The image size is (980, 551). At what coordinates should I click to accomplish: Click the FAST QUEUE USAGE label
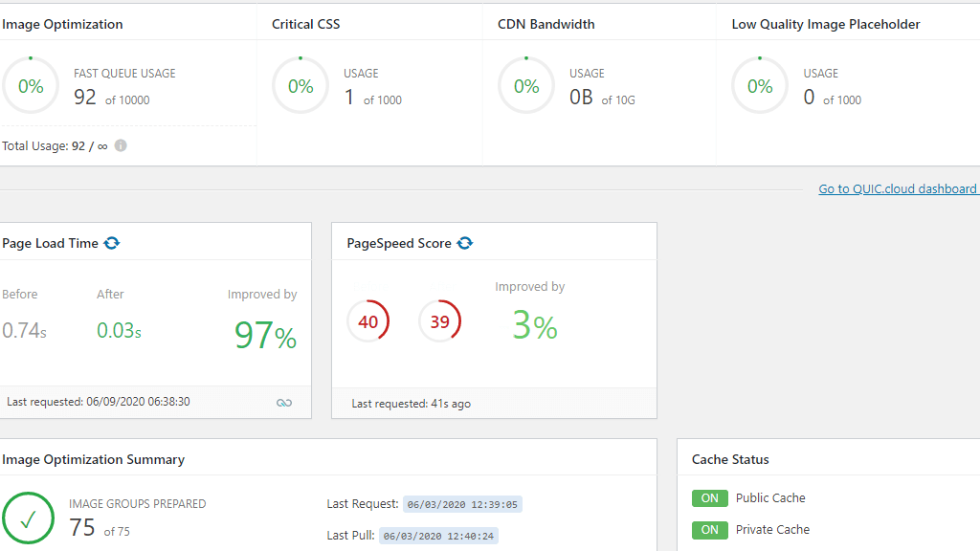(x=124, y=73)
